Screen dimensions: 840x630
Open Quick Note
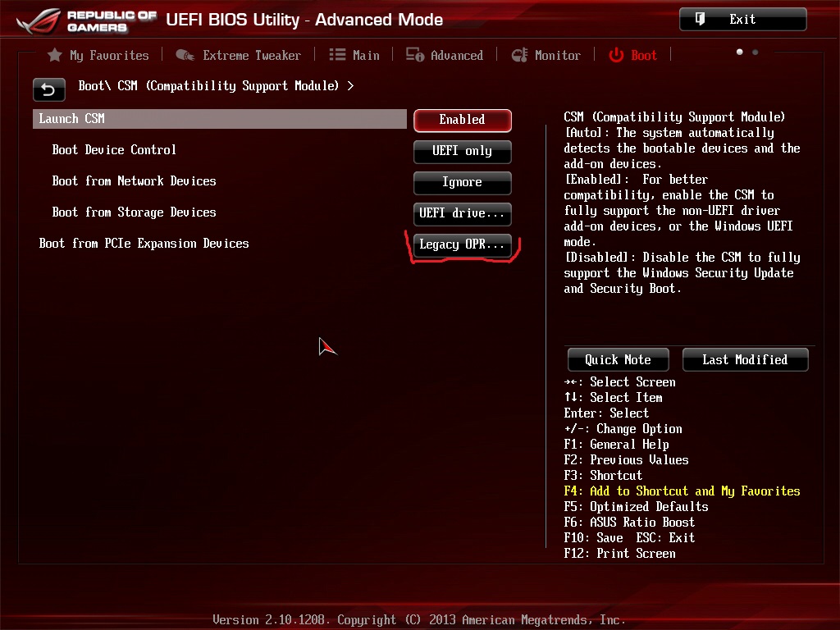[x=618, y=359]
